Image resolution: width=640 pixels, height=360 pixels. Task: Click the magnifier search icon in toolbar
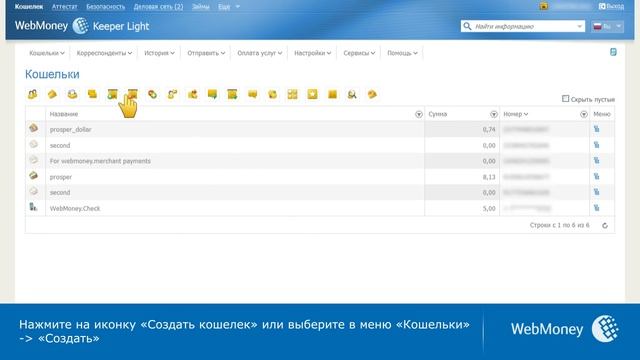click(x=352, y=94)
